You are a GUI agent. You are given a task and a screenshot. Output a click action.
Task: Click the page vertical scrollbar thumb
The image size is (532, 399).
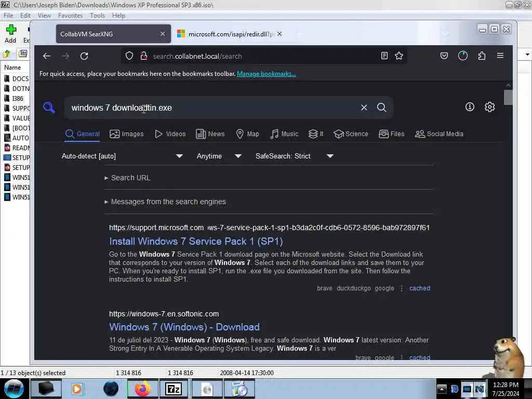click(508, 97)
